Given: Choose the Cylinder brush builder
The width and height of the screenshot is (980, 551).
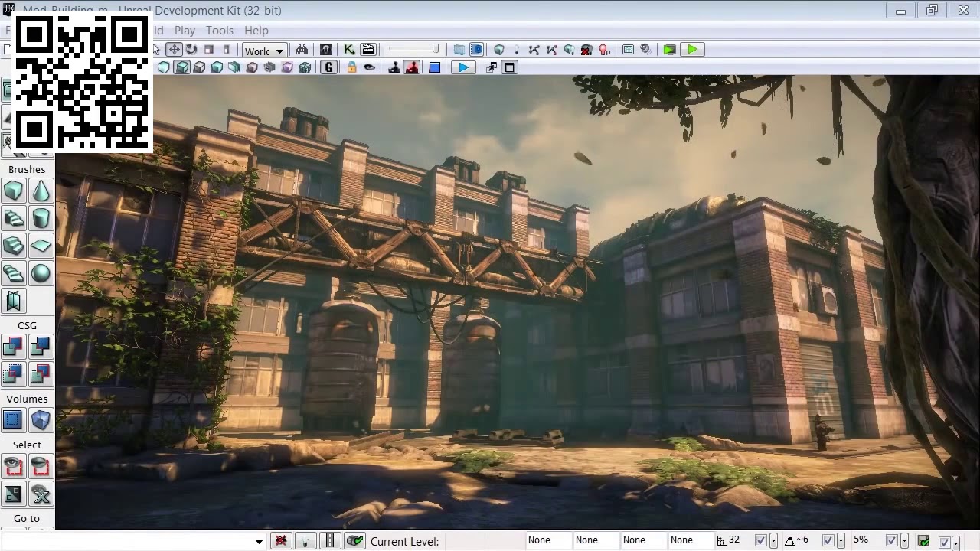Looking at the screenshot, I should coord(41,218).
